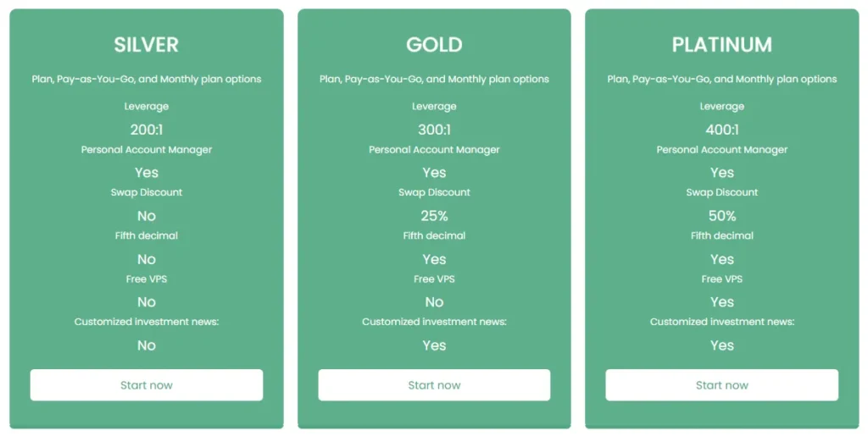This screenshot has width=868, height=442.
Task: Click Silver's Free VPS label
Action: (147, 279)
